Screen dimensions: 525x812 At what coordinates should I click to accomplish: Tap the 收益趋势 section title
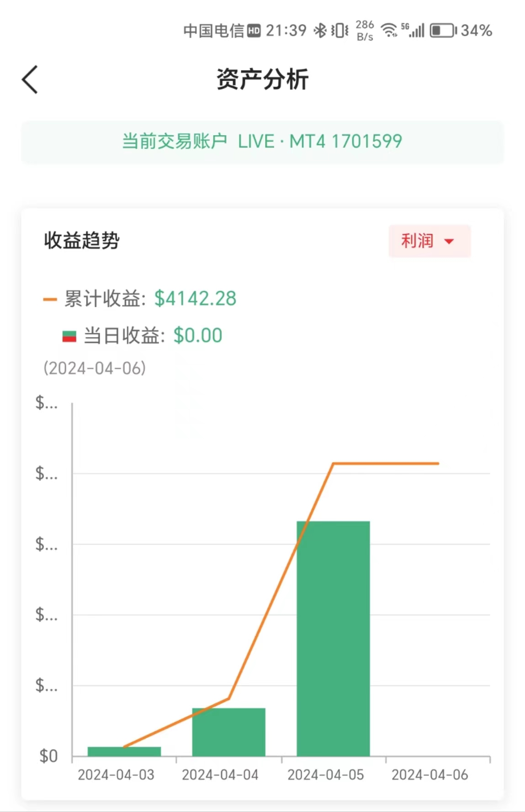(x=82, y=240)
